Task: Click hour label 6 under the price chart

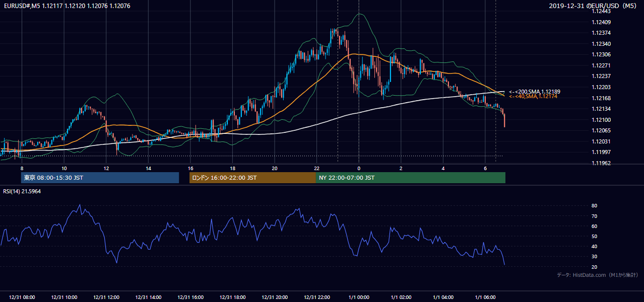Action: point(485,168)
